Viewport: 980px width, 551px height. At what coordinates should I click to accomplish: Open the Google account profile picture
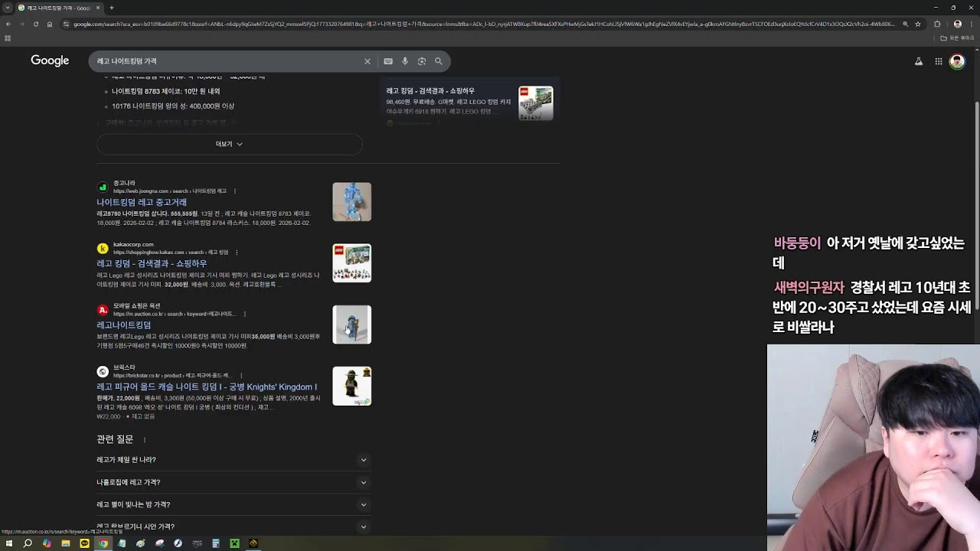coord(957,61)
